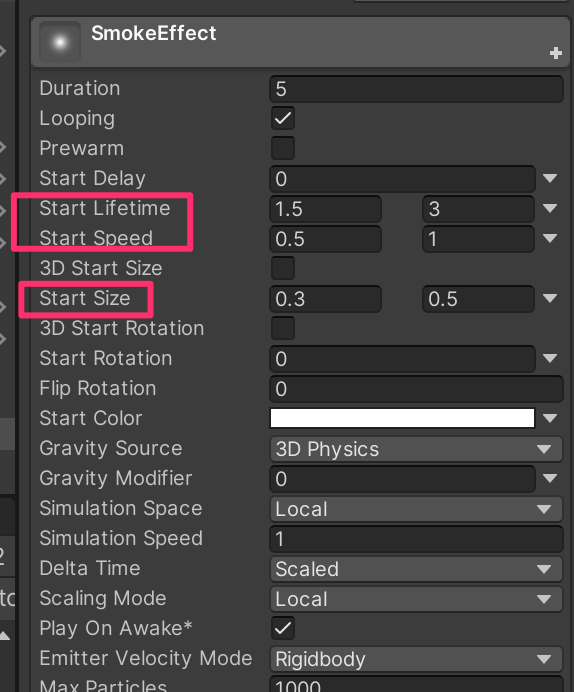Open the Start Rotation mode arrow
The width and height of the screenshot is (574, 692).
[x=550, y=358]
